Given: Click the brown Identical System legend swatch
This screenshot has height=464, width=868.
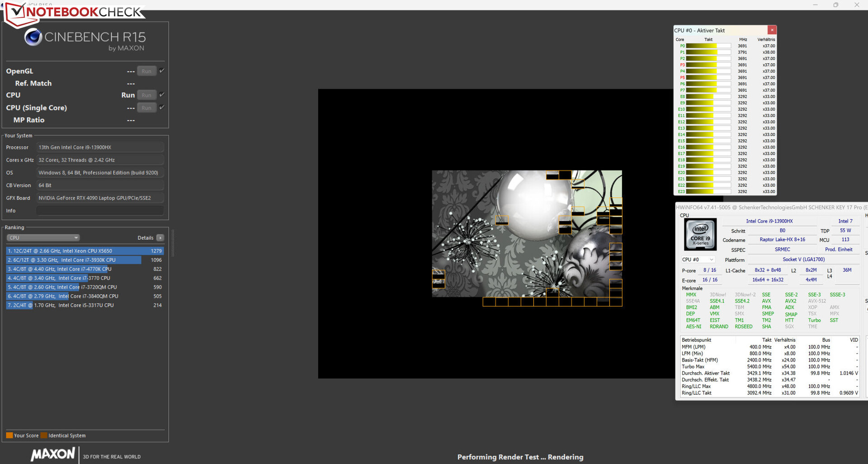Looking at the screenshot, I should point(44,436).
